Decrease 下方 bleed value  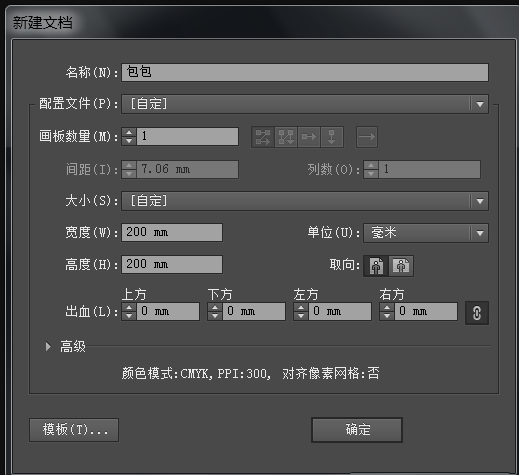(215, 316)
